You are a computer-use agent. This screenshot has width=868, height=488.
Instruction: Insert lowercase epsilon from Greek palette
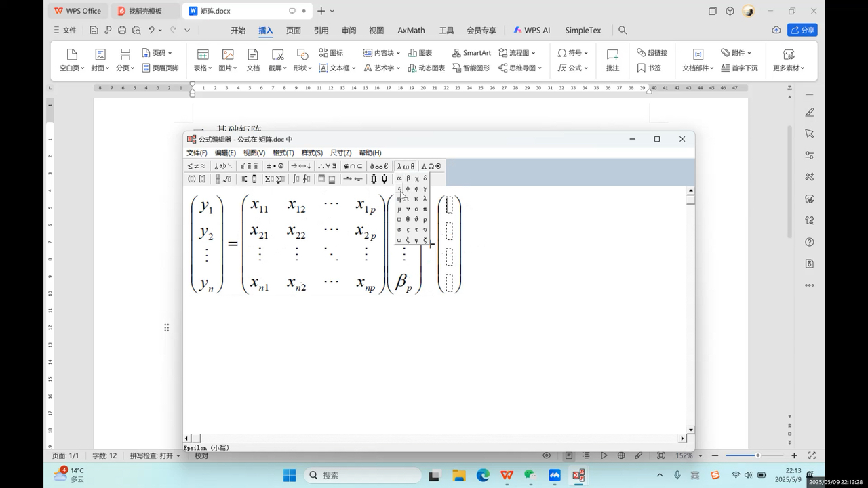tap(399, 189)
